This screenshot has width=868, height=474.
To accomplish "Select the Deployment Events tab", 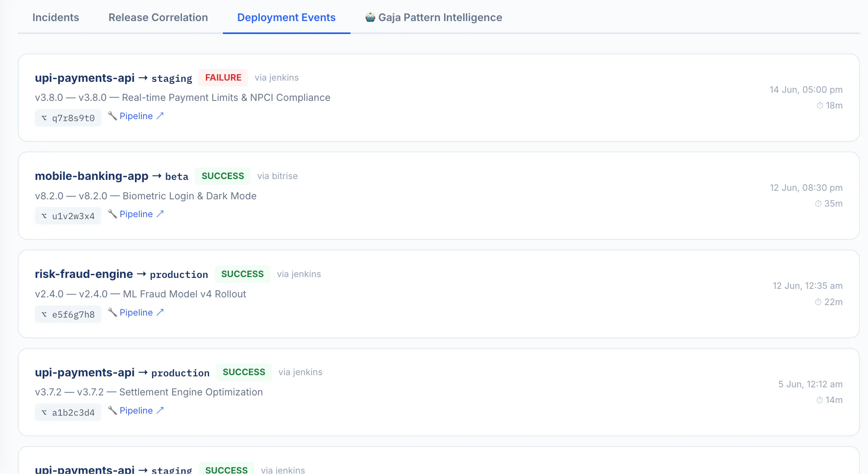I will click(x=286, y=17).
